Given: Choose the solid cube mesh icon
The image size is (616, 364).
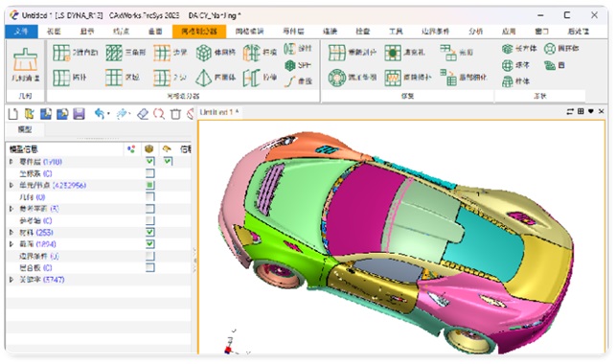Looking at the screenshot, I should pyautogui.click(x=204, y=53).
